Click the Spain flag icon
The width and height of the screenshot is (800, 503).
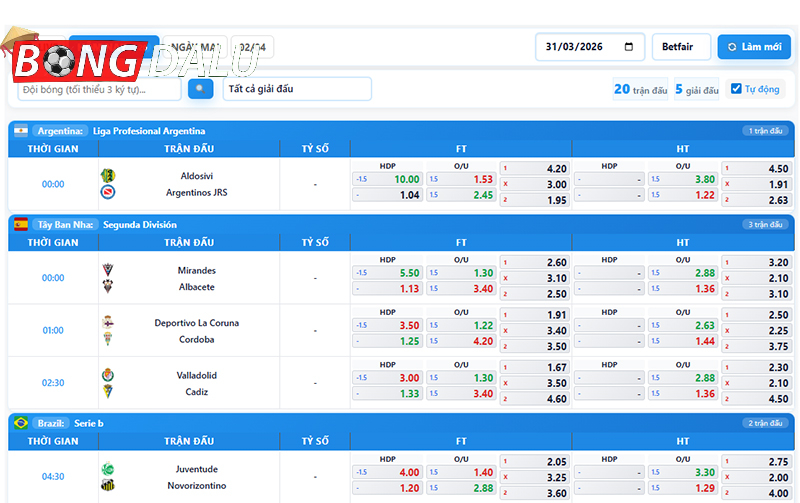20,225
